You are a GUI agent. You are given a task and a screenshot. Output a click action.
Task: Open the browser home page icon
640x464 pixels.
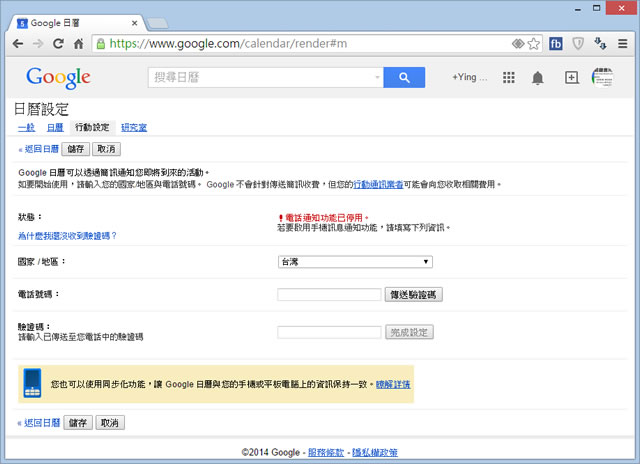(x=78, y=44)
